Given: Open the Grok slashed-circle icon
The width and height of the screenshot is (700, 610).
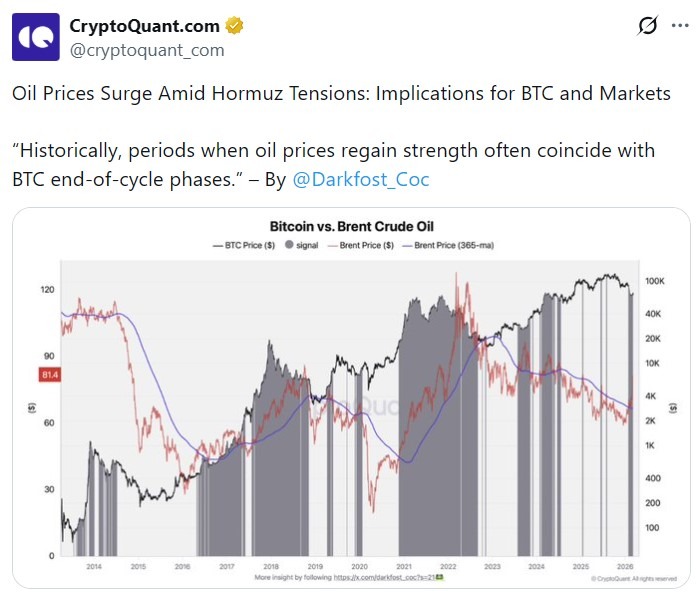Looking at the screenshot, I should [647, 27].
